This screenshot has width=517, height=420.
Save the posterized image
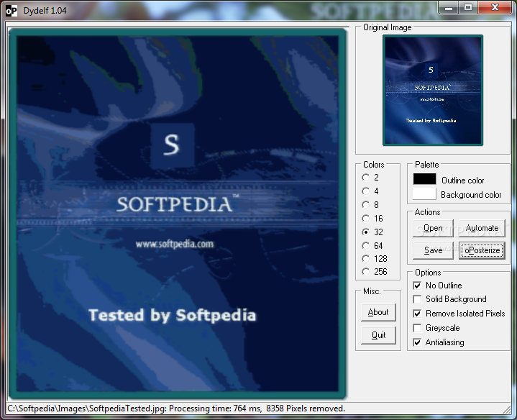pos(433,250)
